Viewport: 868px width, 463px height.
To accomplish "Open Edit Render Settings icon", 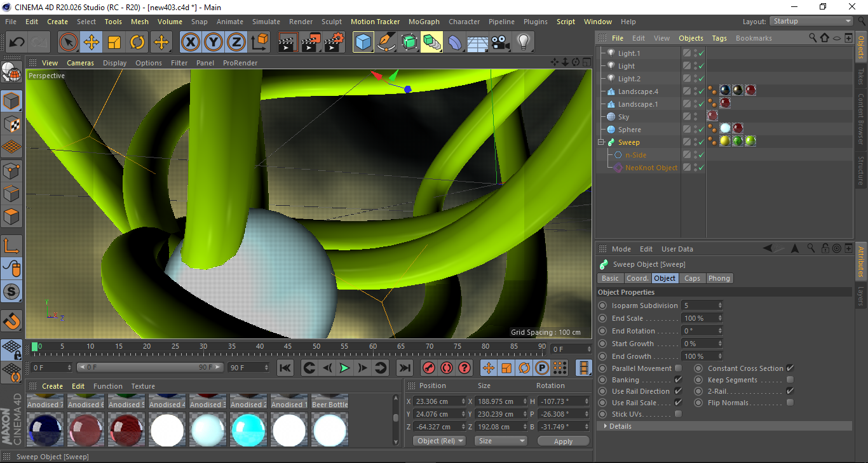I will (334, 43).
